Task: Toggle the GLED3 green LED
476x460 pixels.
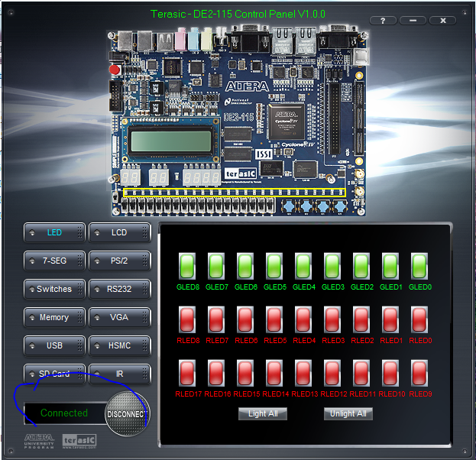Action: pos(332,266)
